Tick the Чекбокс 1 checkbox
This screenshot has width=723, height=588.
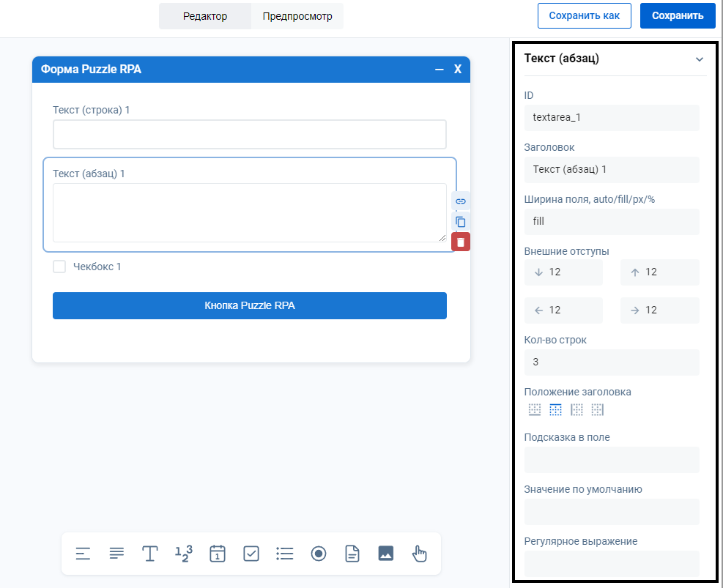pos(59,267)
